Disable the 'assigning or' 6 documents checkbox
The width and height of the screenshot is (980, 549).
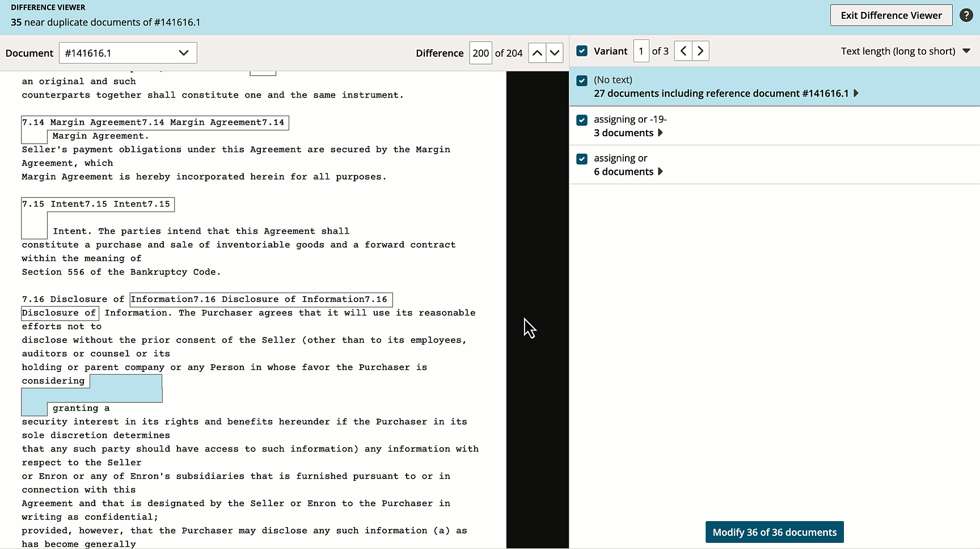click(582, 159)
